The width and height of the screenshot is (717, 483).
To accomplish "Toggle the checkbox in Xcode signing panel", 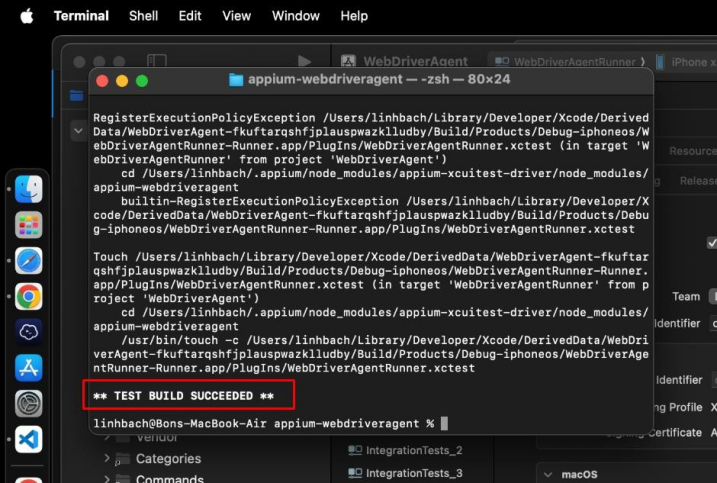I will pos(712,242).
